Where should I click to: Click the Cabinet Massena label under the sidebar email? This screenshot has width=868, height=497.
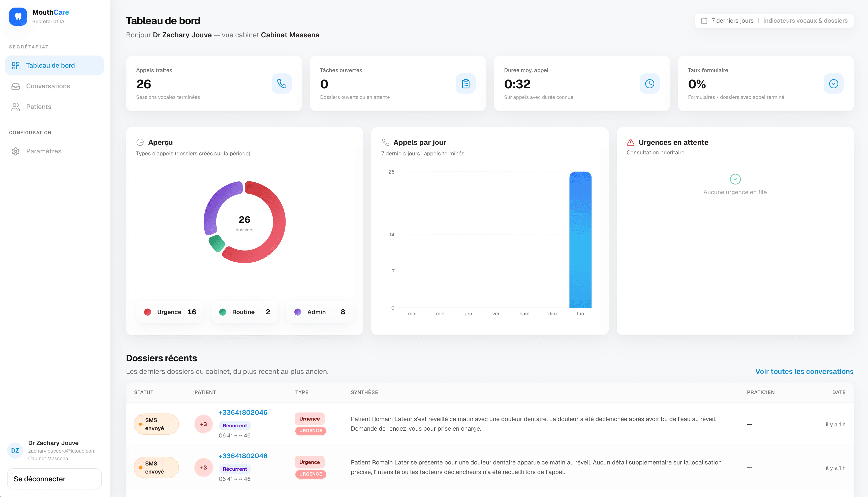point(48,458)
